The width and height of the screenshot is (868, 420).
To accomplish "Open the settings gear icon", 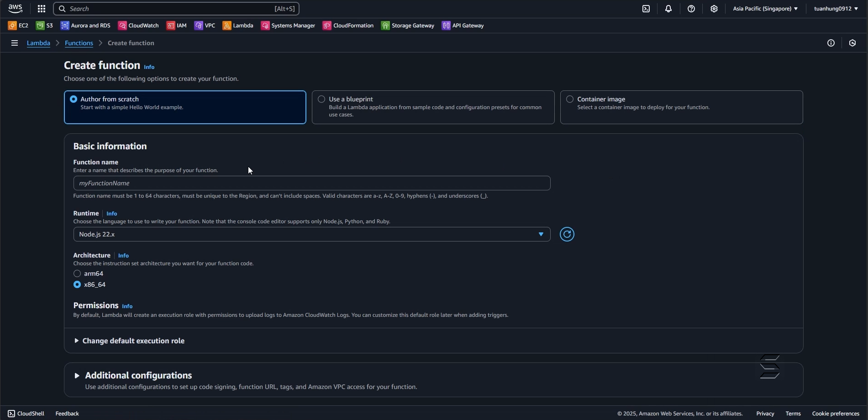I will point(714,9).
